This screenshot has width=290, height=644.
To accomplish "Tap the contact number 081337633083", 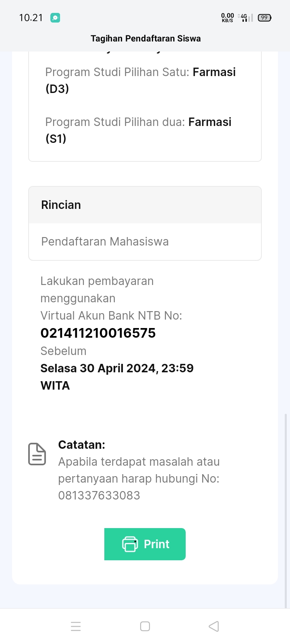I will (99, 495).
